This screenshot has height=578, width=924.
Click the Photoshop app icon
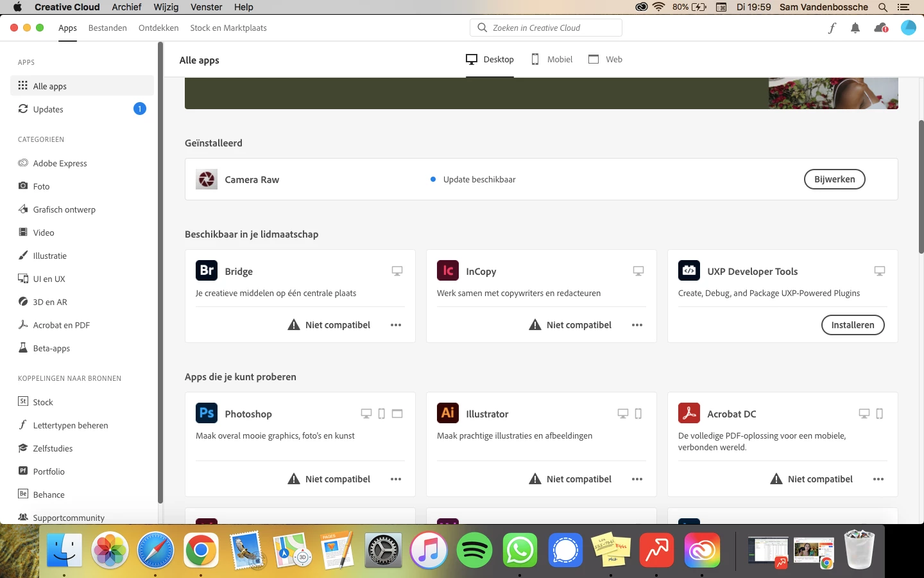207,413
